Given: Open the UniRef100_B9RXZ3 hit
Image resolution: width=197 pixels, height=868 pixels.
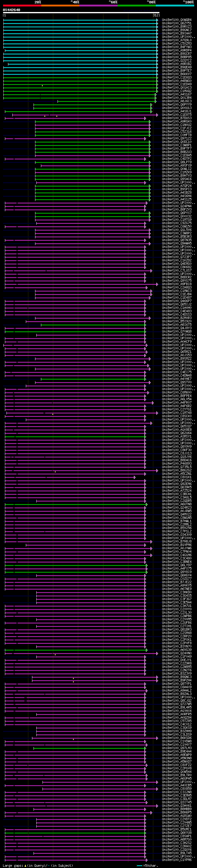Looking at the screenshot, I should (177, 26).
